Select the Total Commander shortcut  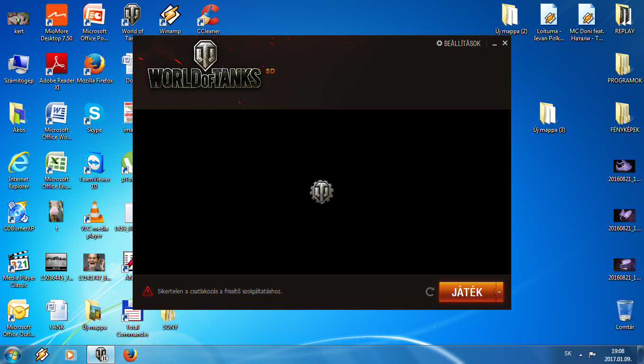click(133, 318)
